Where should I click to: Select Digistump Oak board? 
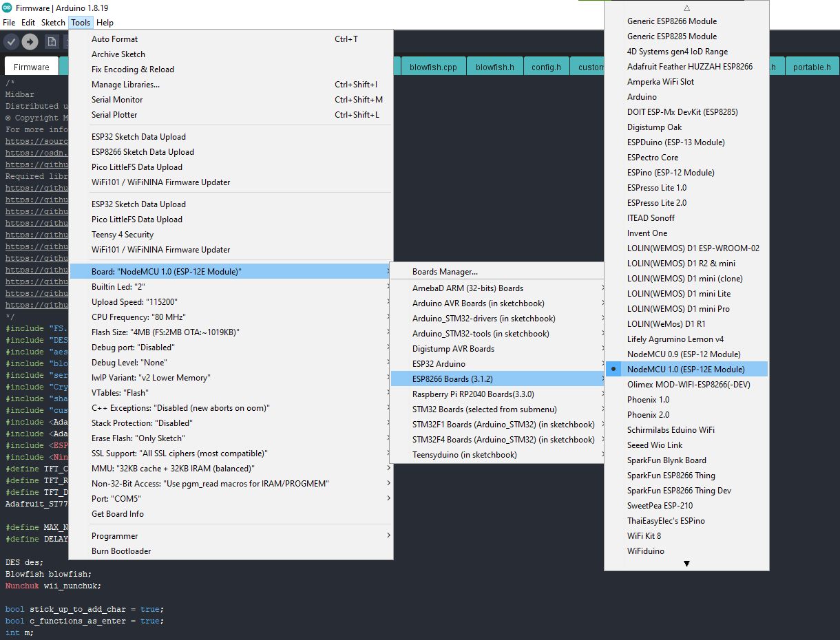pos(686,127)
